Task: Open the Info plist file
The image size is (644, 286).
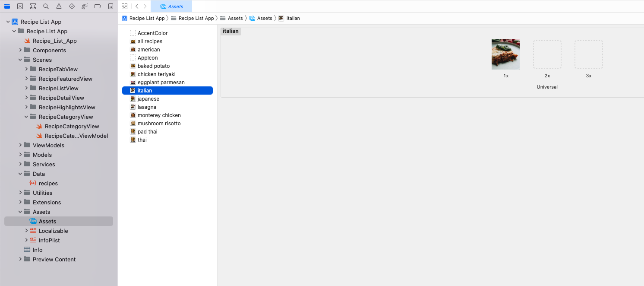Action: [38, 250]
